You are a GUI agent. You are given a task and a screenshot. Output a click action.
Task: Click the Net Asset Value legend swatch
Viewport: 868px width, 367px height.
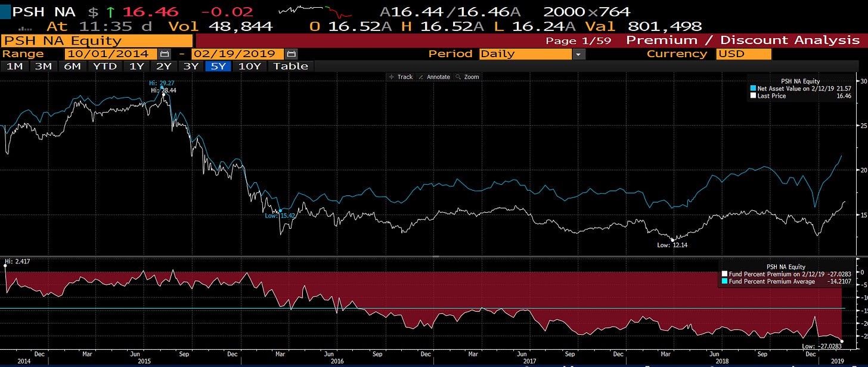click(x=753, y=88)
